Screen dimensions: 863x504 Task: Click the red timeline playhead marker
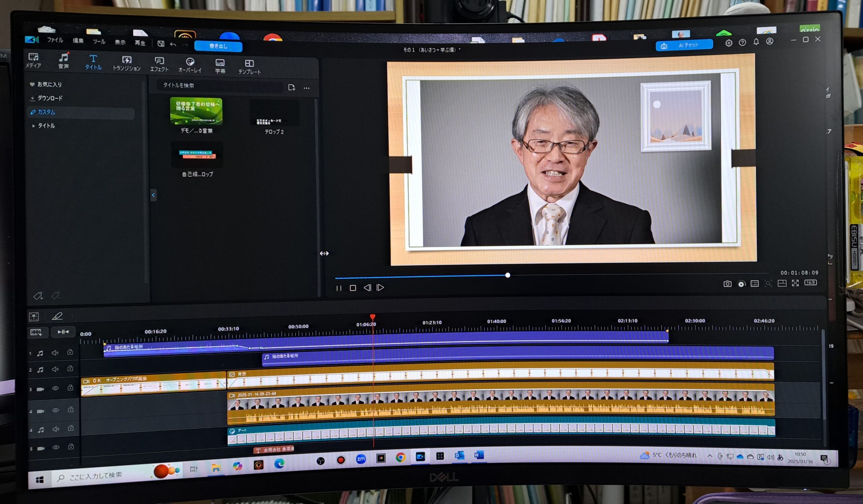tap(373, 317)
